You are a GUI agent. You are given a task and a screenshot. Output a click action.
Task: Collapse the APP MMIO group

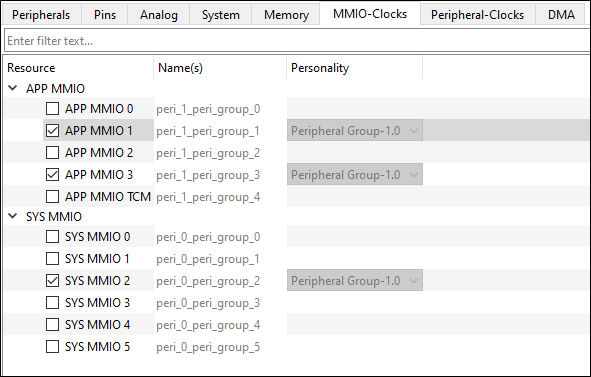coord(13,88)
